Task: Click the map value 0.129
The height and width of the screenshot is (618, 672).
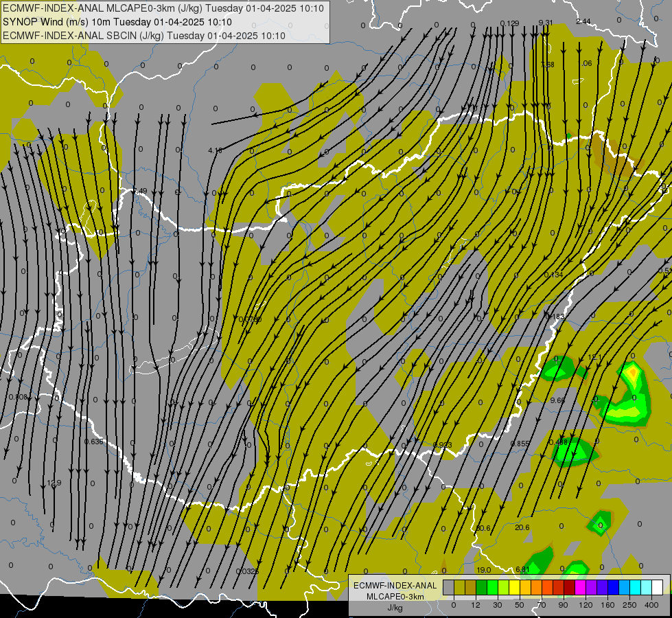Action: [x=509, y=23]
